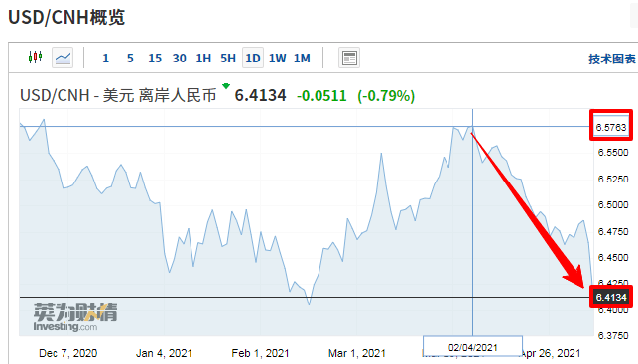Select the 5 minute interval
Viewport: 638px width, 364px height.
130,59
